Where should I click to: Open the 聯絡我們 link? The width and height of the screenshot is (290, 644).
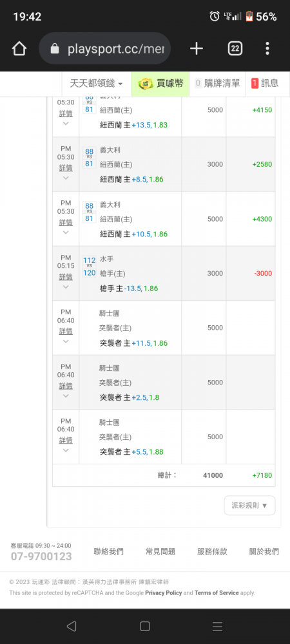[108, 552]
